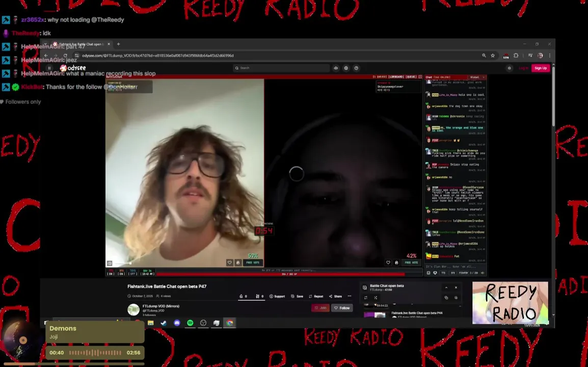Click the heart icon on right contestant
The width and height of the screenshot is (588, 367).
(x=388, y=263)
